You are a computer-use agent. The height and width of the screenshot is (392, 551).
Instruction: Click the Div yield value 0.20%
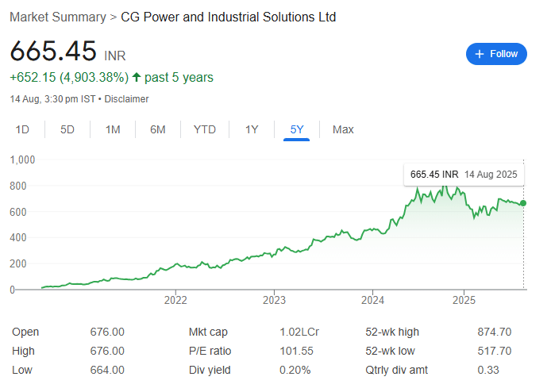click(x=295, y=370)
